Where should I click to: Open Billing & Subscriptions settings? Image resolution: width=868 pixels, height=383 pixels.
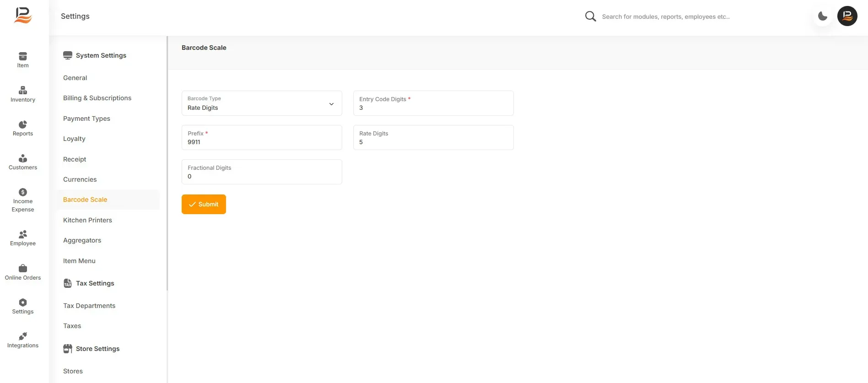pyautogui.click(x=97, y=98)
